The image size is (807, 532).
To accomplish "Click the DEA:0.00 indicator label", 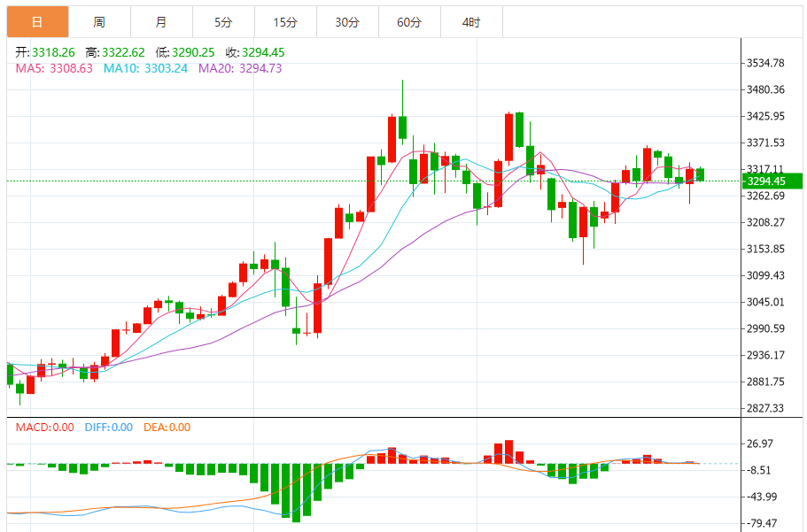I will coord(167,428).
